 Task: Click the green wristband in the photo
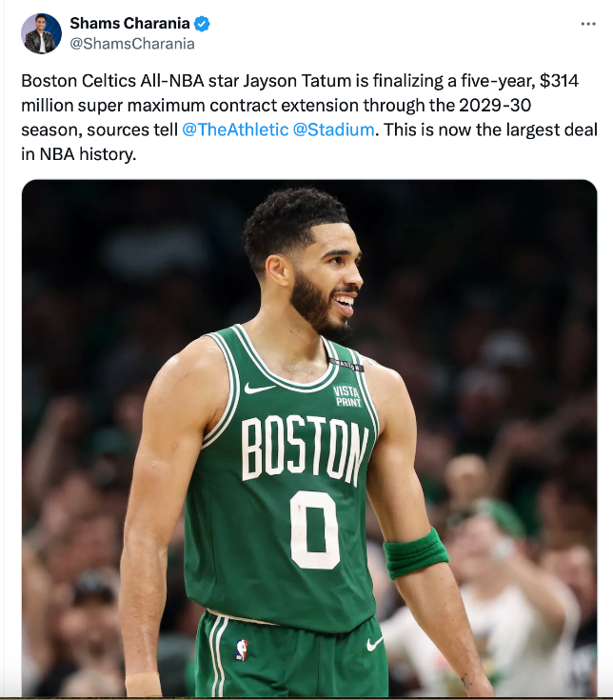point(415,553)
